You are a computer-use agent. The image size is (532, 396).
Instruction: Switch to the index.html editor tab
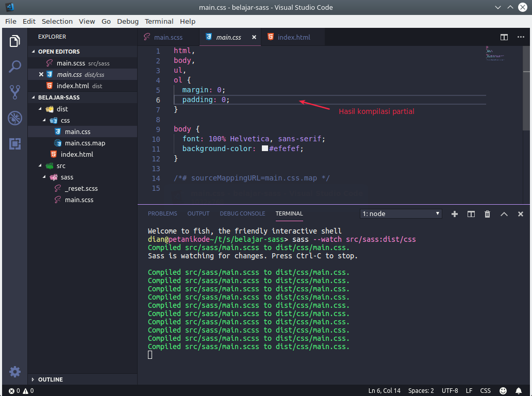pos(293,37)
